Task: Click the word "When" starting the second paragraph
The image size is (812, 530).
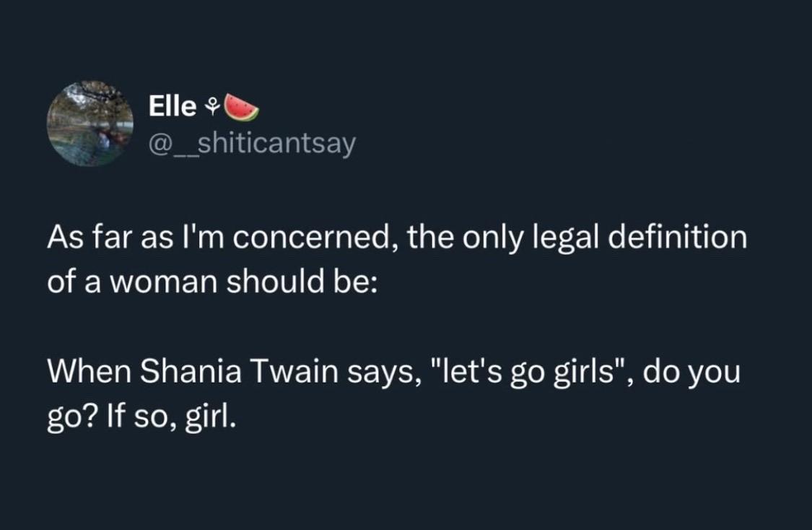Action: click(x=90, y=372)
